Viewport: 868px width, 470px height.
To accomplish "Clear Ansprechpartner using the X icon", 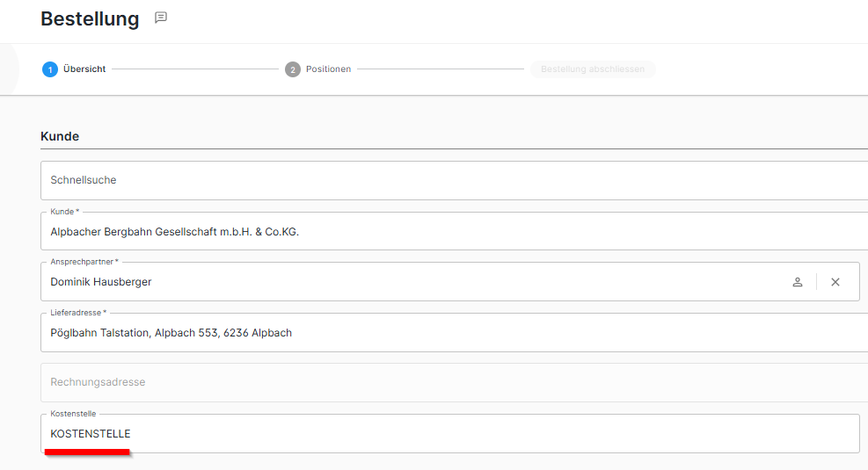I will pyautogui.click(x=835, y=282).
